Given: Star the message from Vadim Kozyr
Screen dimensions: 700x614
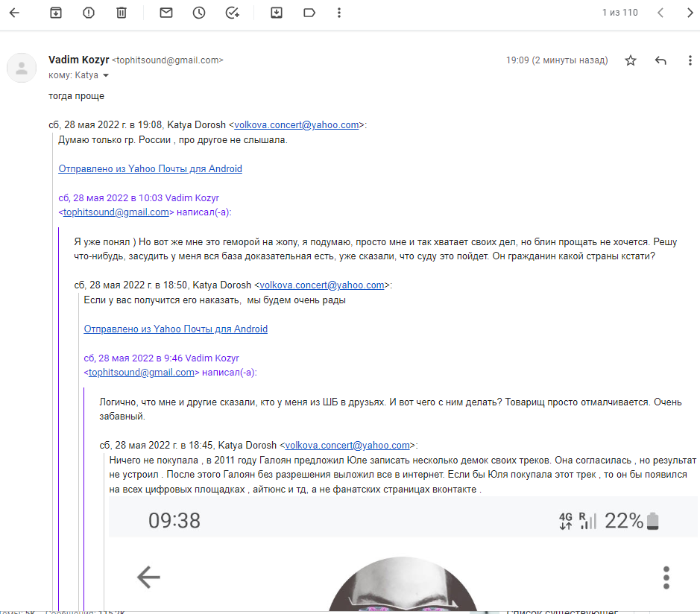Looking at the screenshot, I should pos(631,60).
